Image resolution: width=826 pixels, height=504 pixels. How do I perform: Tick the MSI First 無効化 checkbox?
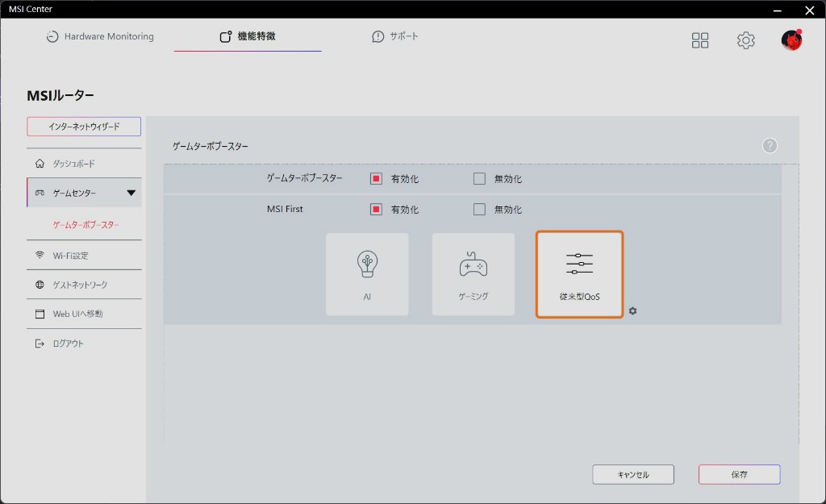pos(479,210)
